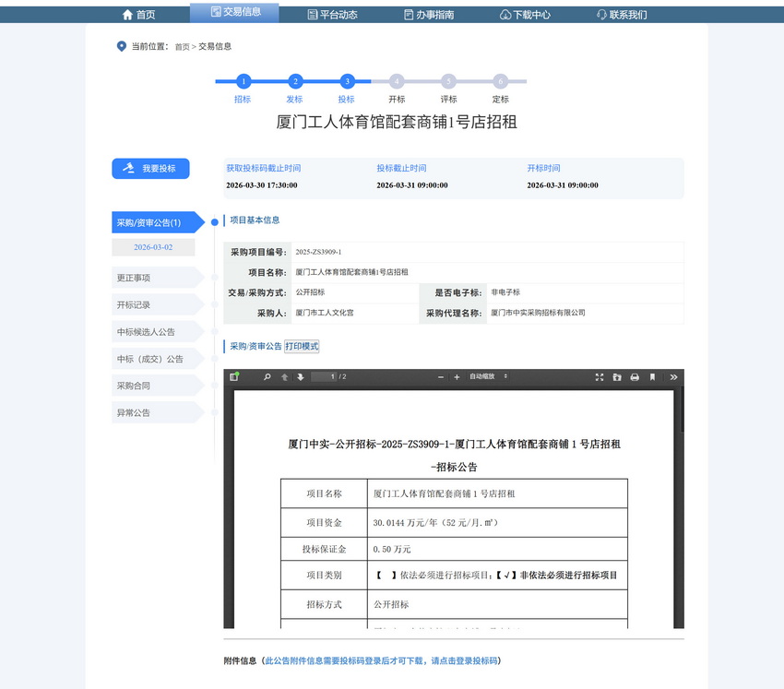Zoom out the PDF document

coord(441,376)
